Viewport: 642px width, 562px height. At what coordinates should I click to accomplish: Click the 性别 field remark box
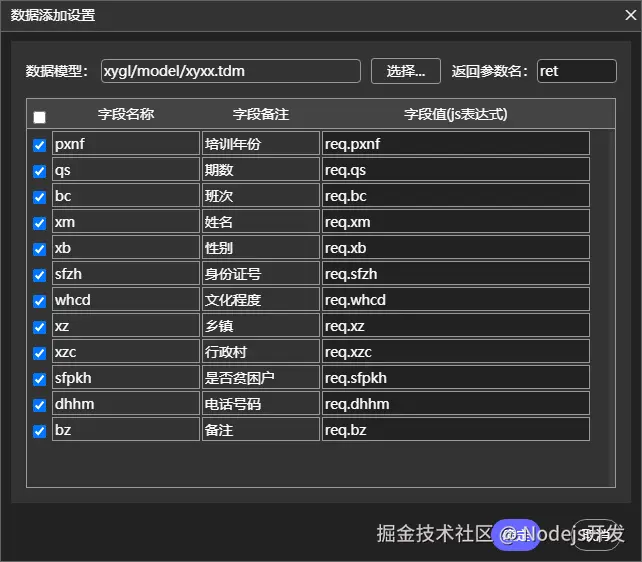(x=261, y=247)
